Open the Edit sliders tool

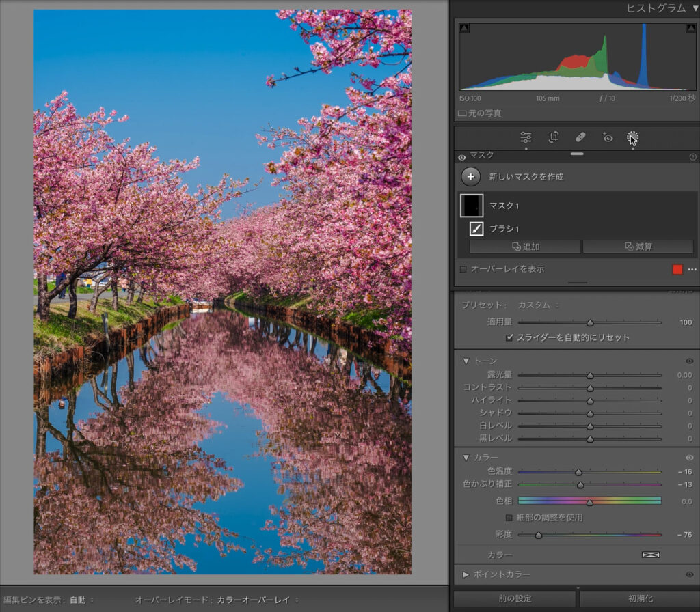point(526,137)
